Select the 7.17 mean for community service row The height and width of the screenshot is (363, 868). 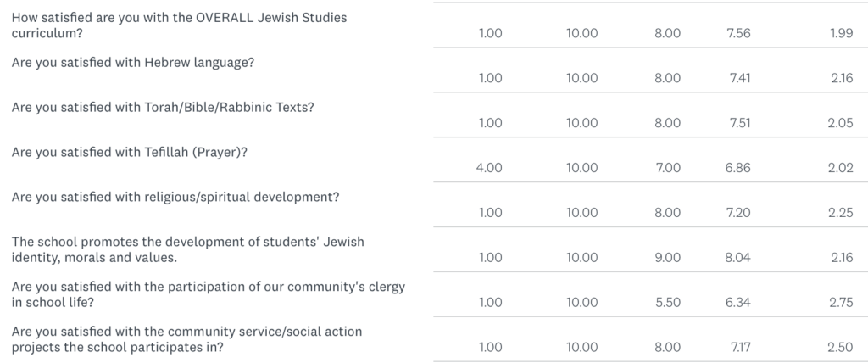coord(741,348)
